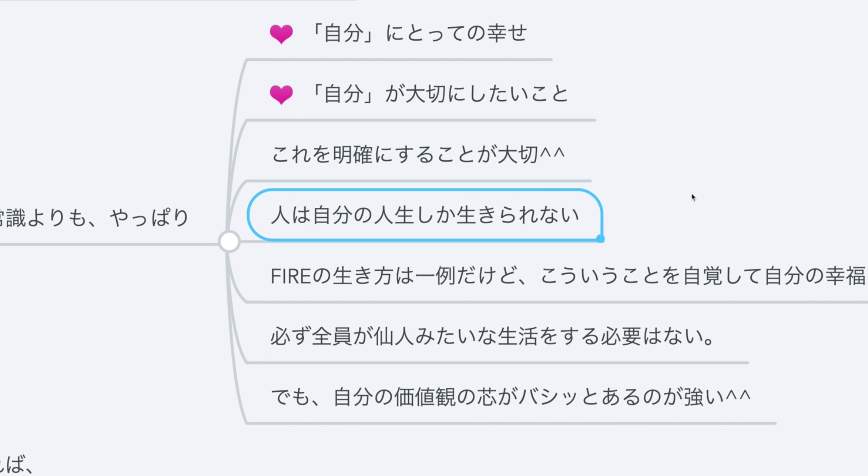Click the underline beneath the 仙人みたいな生活 node
Image resolution: width=868 pixels, height=476 pixels.
coord(497,363)
